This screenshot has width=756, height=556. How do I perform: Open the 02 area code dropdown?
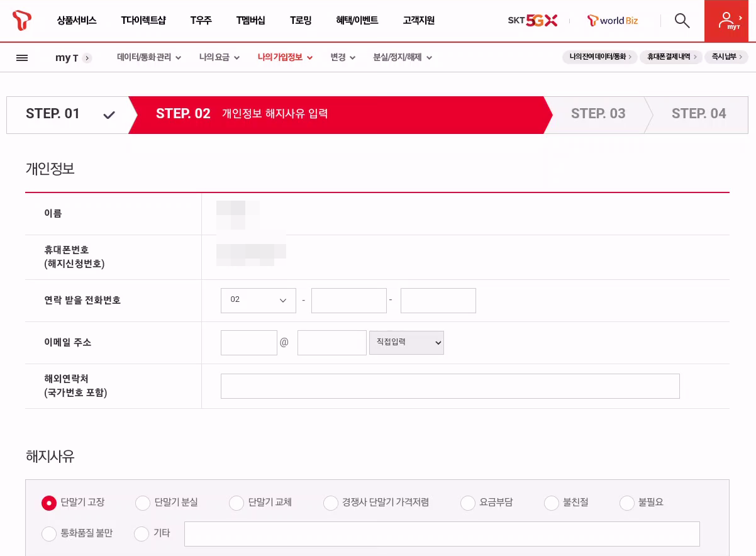258,300
